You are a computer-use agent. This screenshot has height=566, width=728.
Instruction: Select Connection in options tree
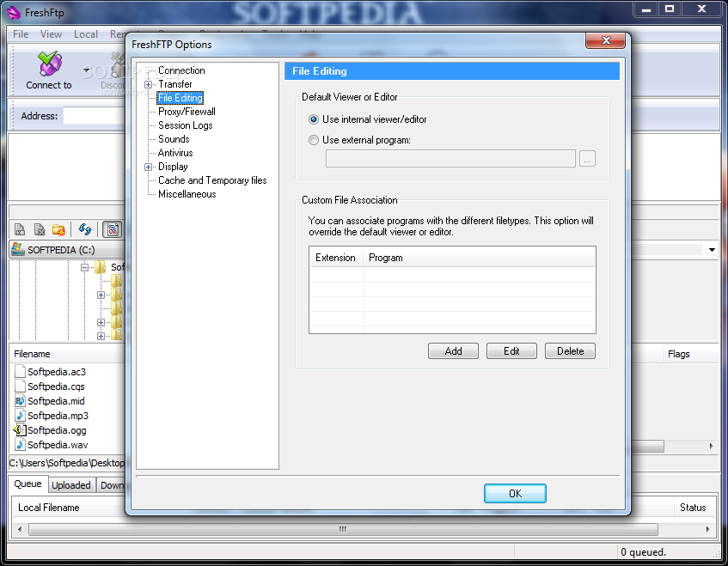point(181,70)
